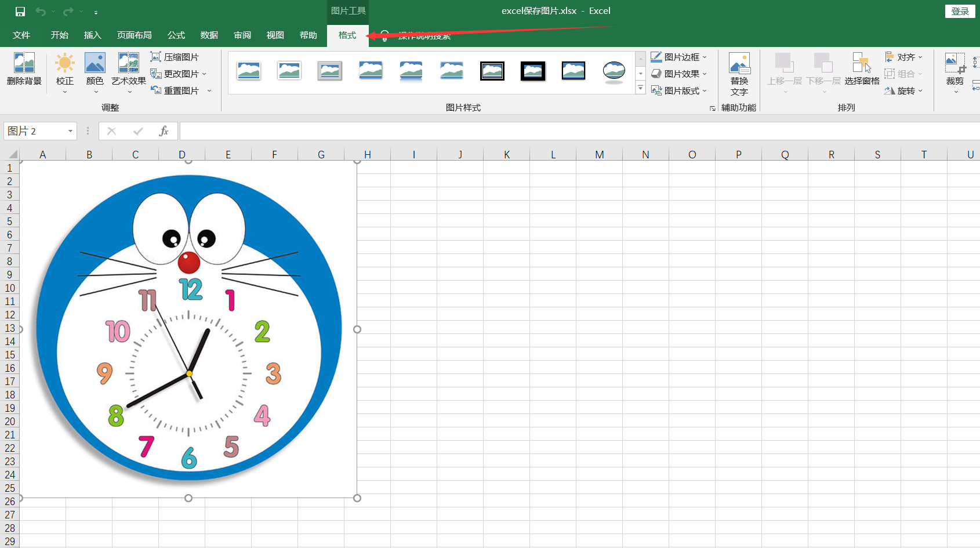Apply the gray metal frame picture style
The image size is (980, 548).
[330, 71]
